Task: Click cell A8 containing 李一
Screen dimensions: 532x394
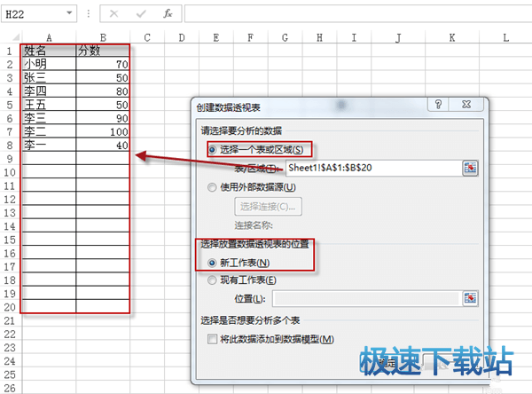Action: click(x=49, y=145)
